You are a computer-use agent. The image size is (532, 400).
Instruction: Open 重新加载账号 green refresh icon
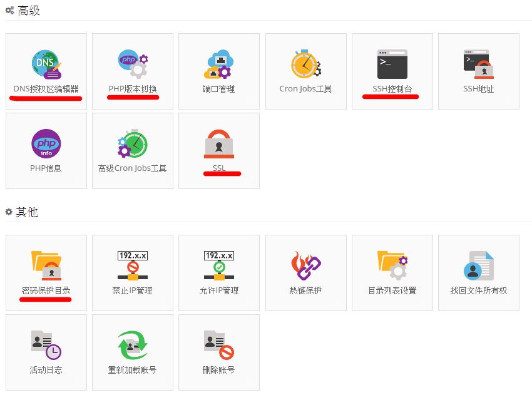pos(133,345)
